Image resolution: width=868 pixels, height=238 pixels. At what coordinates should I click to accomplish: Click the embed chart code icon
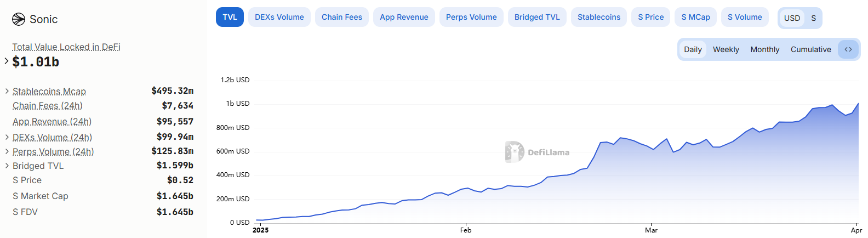(848, 49)
